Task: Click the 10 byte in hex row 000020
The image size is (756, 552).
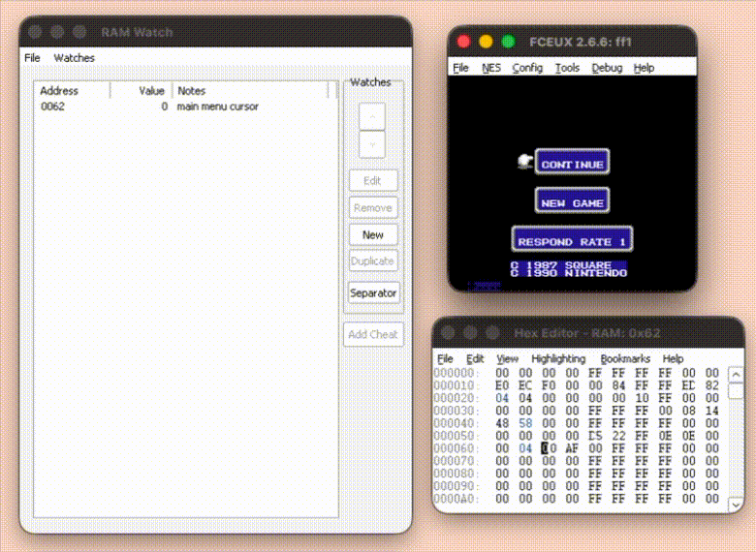Action: click(x=642, y=398)
